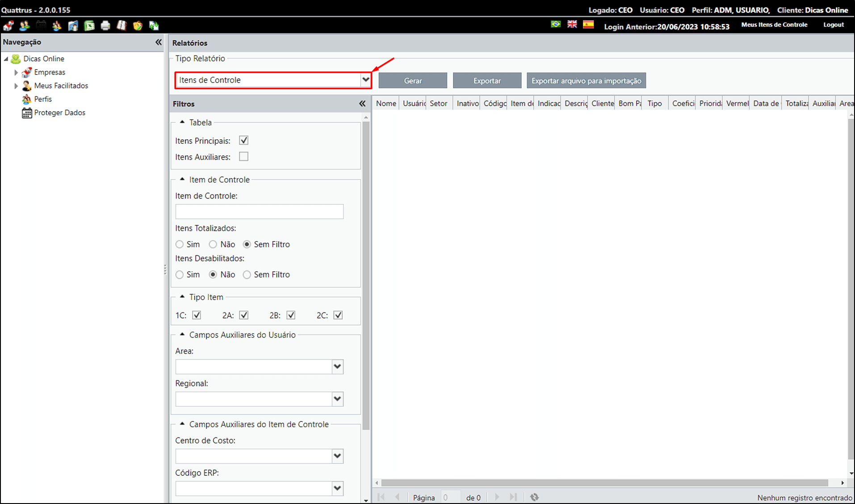Open the book icon in toolbar
The width and height of the screenshot is (855, 504).
[x=122, y=25]
